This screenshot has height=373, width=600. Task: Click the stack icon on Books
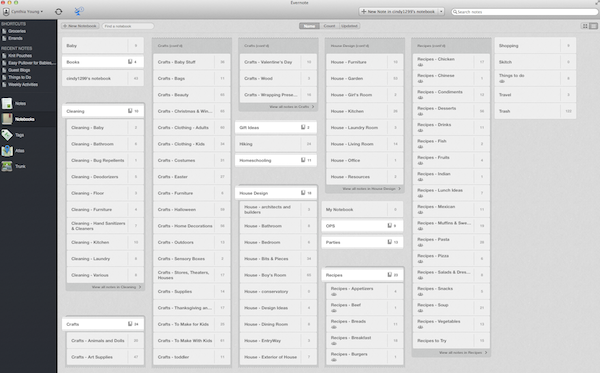pos(130,62)
